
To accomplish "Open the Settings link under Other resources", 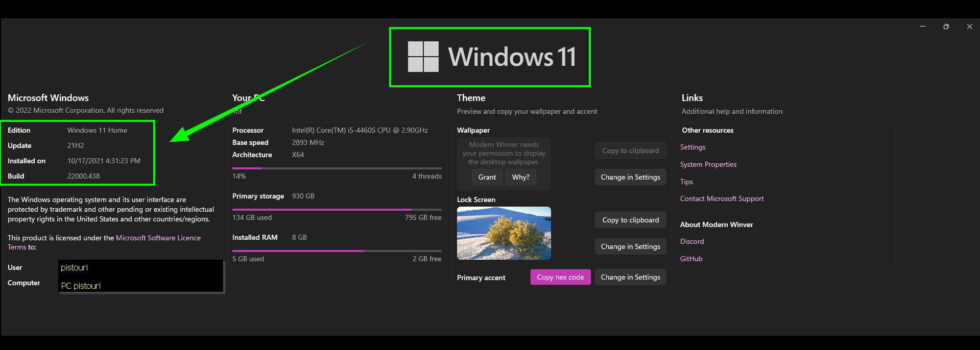I will [x=692, y=147].
